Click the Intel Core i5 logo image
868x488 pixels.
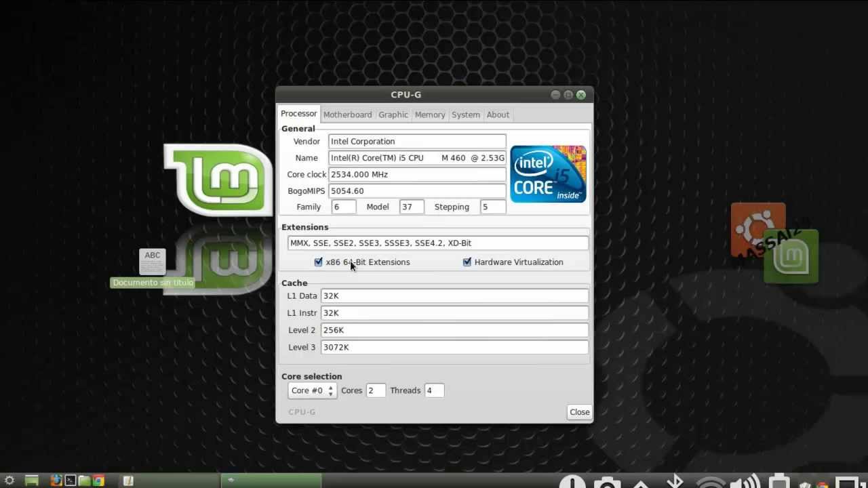pyautogui.click(x=548, y=174)
